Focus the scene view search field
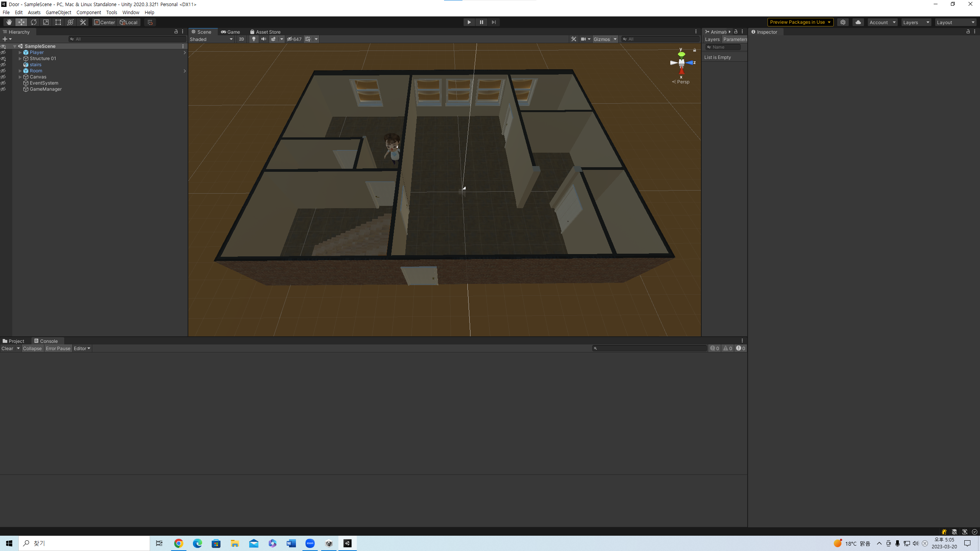This screenshot has height=551, width=980. 661,39
